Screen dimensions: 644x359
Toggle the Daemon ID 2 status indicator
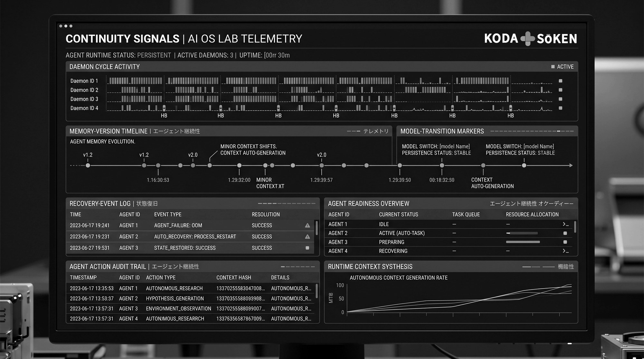tap(561, 90)
